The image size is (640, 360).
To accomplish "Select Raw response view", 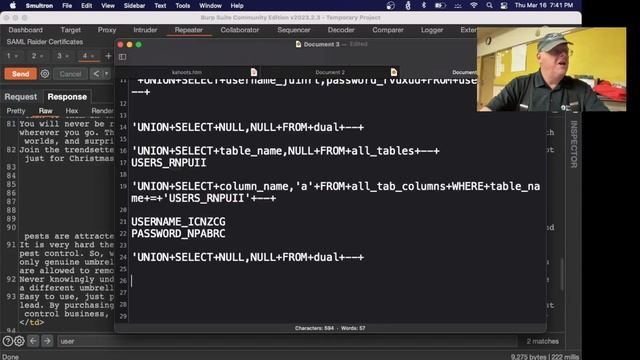I will 45,111.
